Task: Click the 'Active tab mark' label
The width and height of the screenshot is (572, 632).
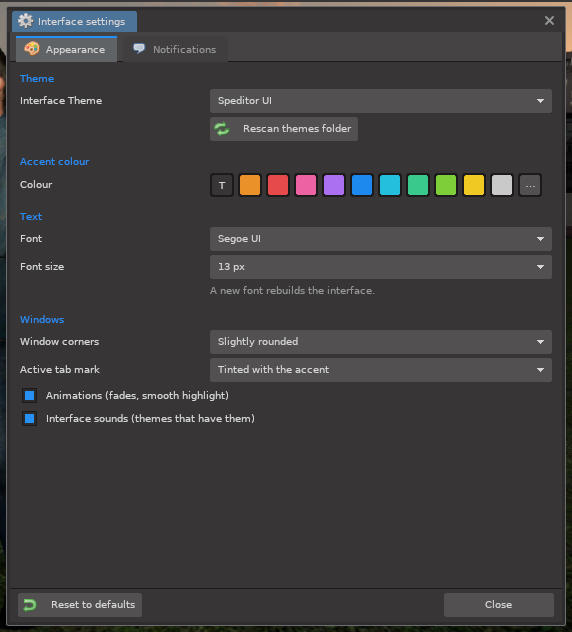Action: click(x=60, y=369)
